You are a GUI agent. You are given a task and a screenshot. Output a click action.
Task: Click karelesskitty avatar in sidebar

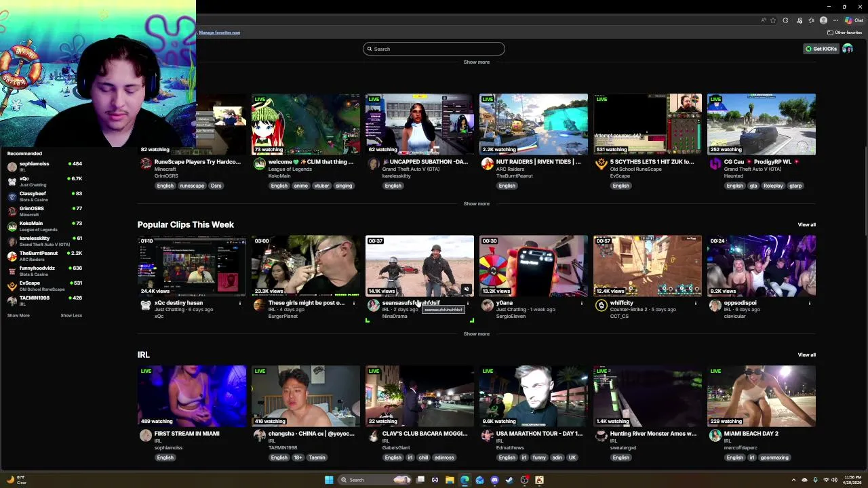click(x=12, y=241)
